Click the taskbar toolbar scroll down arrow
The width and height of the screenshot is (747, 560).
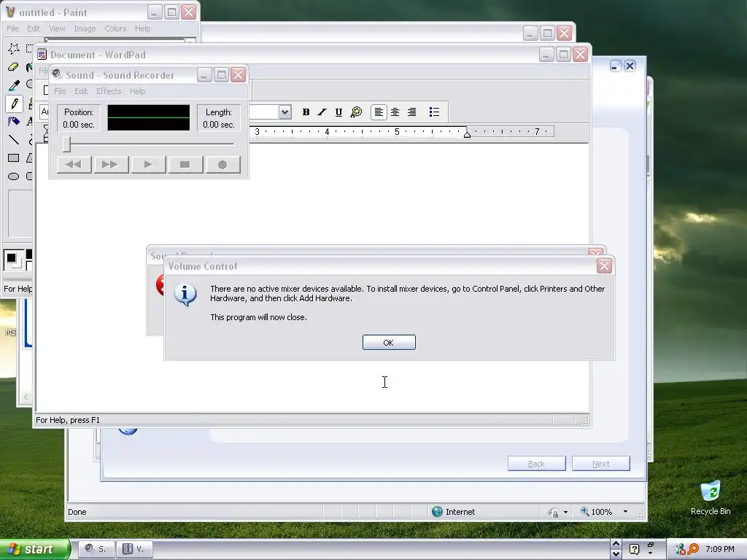(616, 554)
